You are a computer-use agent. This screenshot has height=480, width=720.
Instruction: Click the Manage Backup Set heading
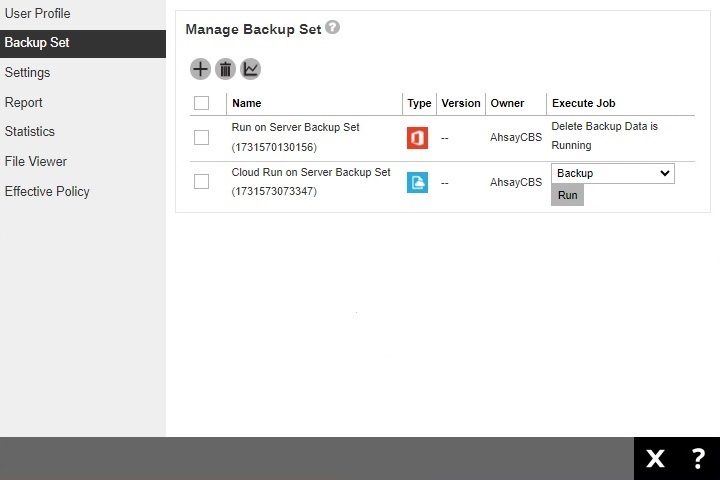pyautogui.click(x=253, y=29)
